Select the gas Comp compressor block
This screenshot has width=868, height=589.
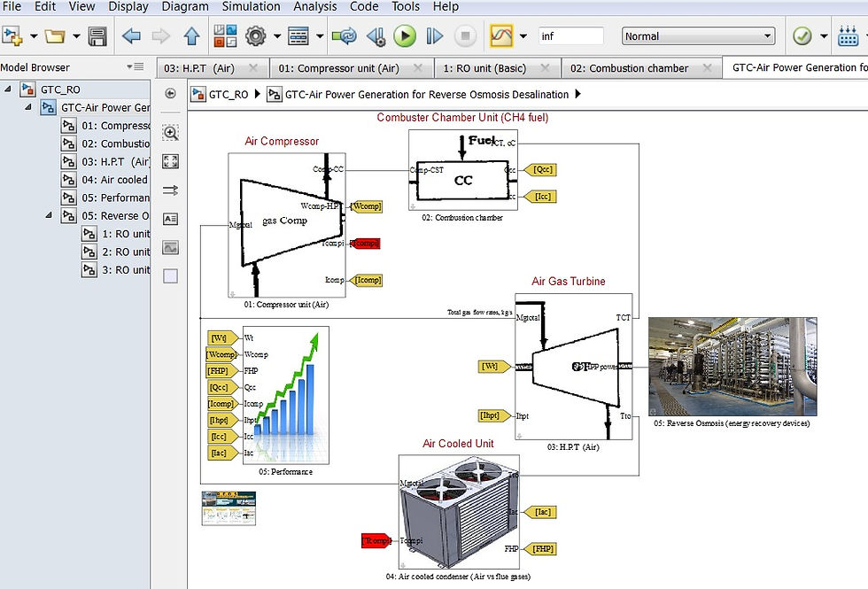pyautogui.click(x=287, y=225)
